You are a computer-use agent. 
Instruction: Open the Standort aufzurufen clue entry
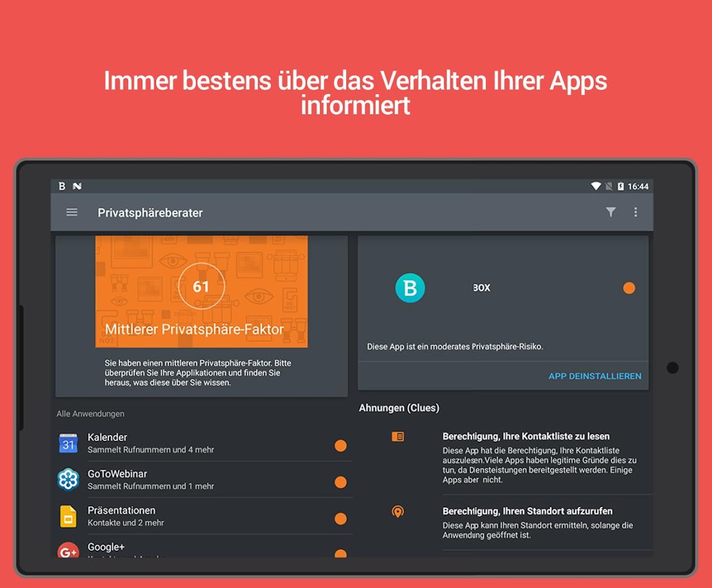(x=528, y=512)
